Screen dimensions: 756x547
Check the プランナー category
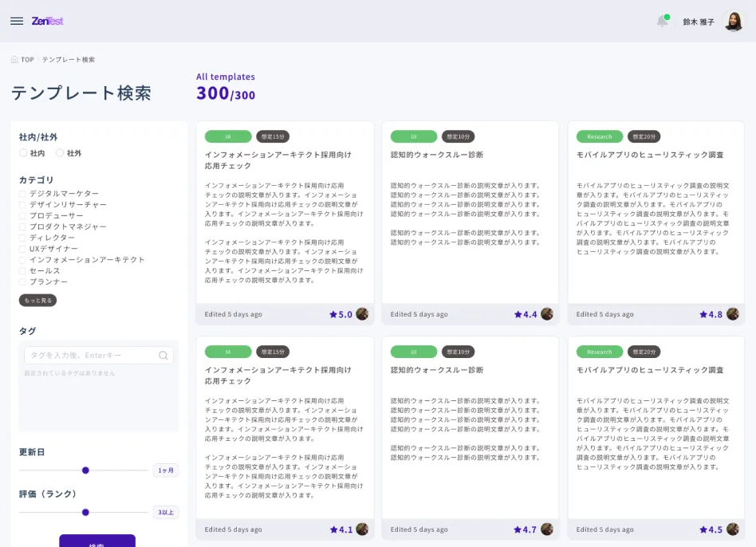[x=22, y=282]
